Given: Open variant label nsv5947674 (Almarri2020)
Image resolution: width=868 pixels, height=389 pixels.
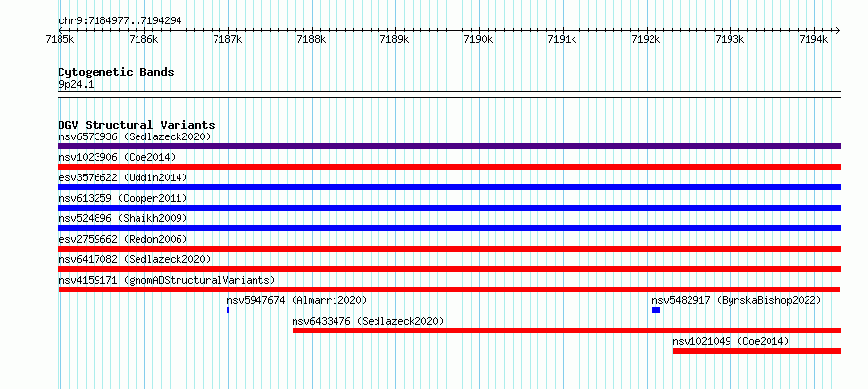Looking at the screenshot, I should [296, 300].
